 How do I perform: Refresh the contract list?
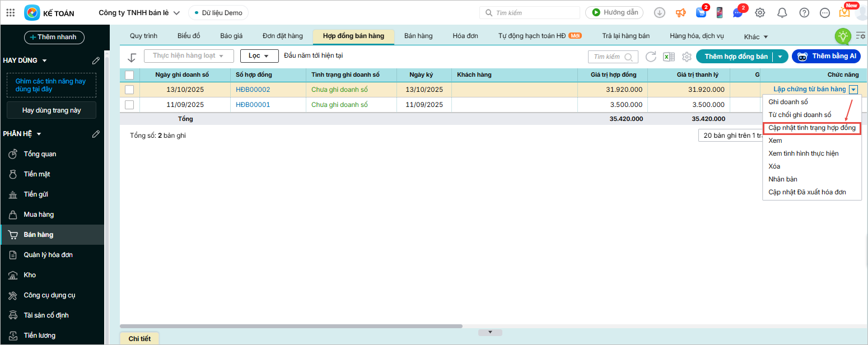click(x=651, y=57)
